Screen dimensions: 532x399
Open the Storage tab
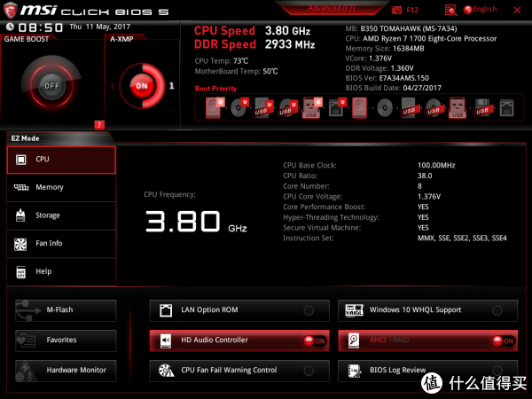click(61, 215)
